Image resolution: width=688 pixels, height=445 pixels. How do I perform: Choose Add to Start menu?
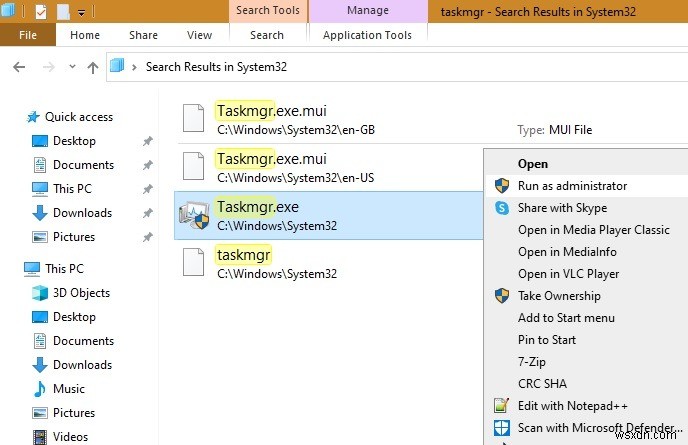click(x=566, y=318)
